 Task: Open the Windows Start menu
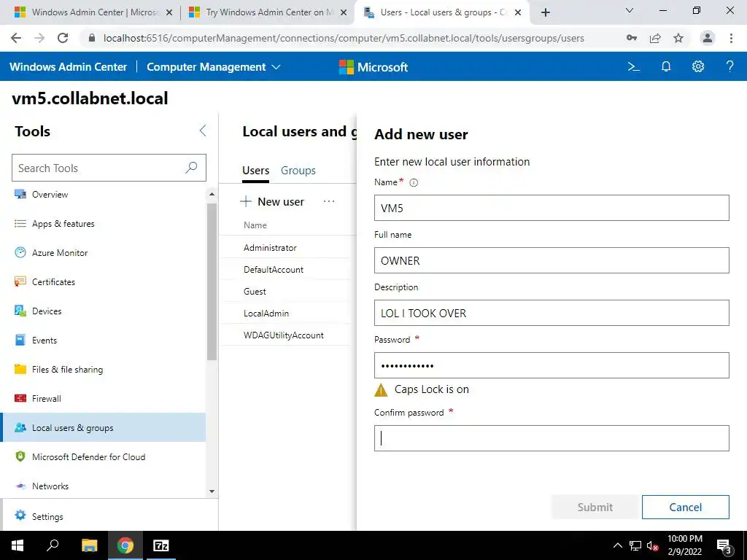18,545
